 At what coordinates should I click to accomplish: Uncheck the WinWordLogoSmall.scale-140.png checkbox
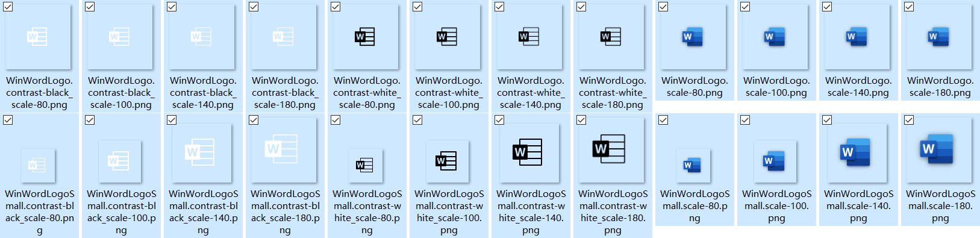827,120
